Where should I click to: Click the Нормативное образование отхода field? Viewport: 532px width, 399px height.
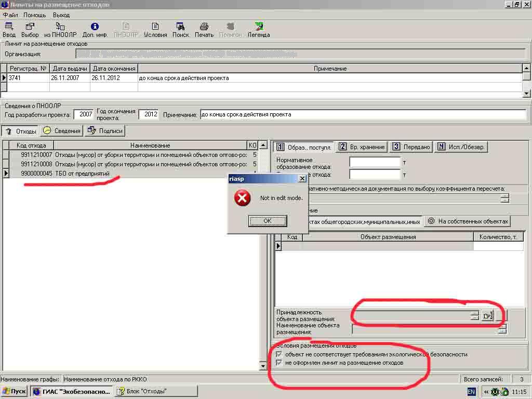pyautogui.click(x=375, y=162)
